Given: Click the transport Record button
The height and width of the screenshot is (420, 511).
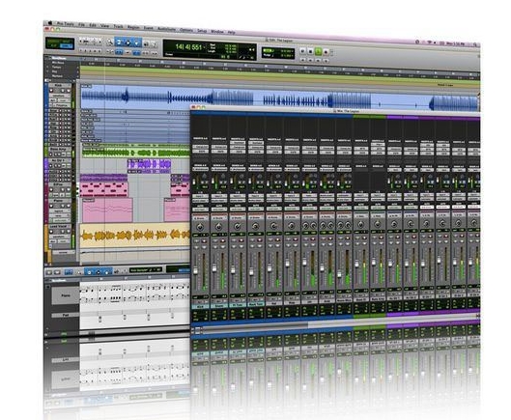Looking at the screenshot, I should pyautogui.click(x=326, y=52).
